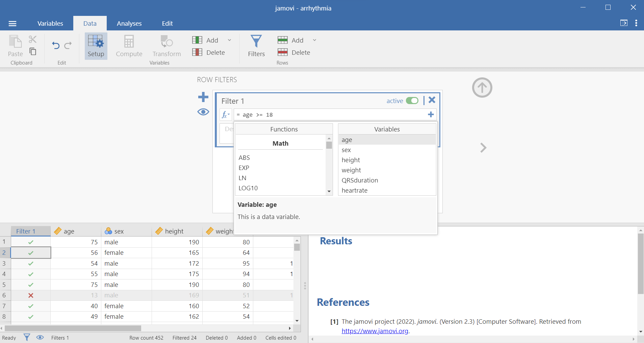
Task: Expand the variables Add dropdown arrow
Action: tap(230, 40)
